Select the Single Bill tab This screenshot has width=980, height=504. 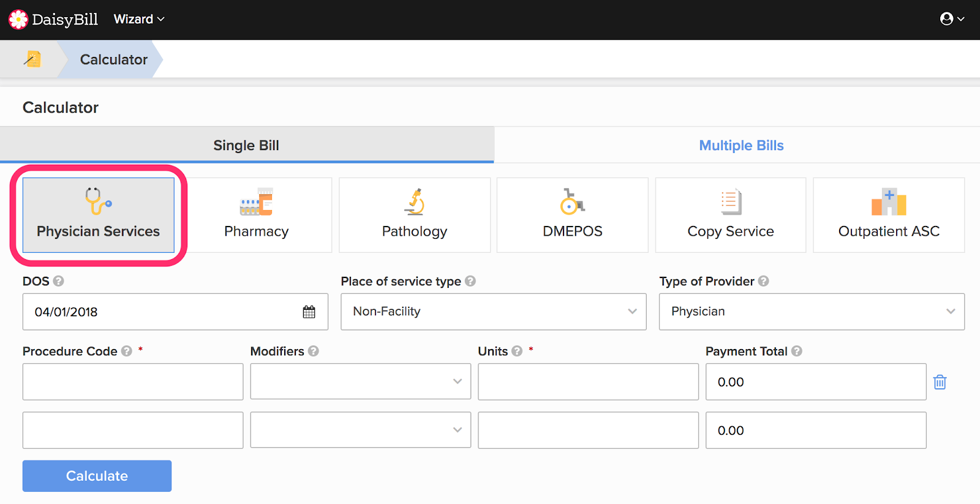[x=246, y=145]
